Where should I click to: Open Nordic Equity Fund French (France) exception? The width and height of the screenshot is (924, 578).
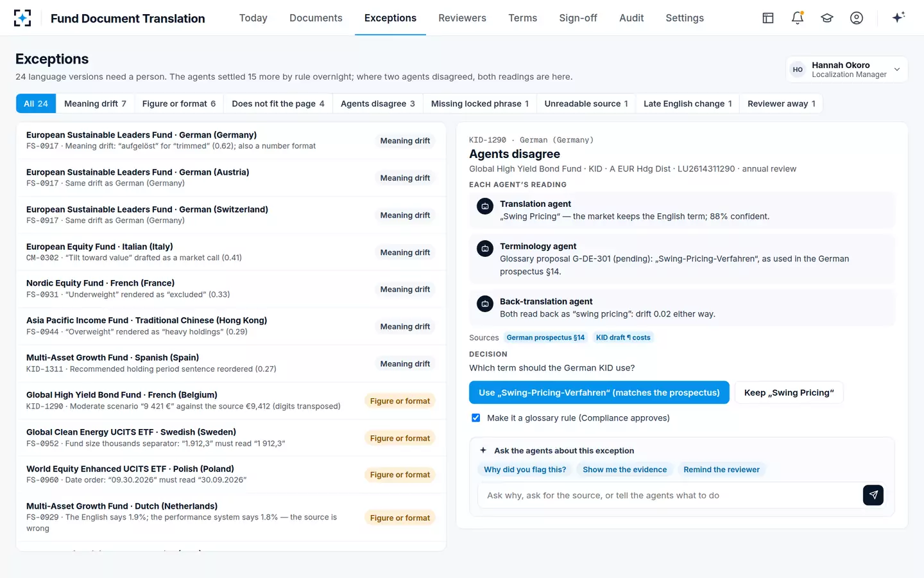pos(231,289)
